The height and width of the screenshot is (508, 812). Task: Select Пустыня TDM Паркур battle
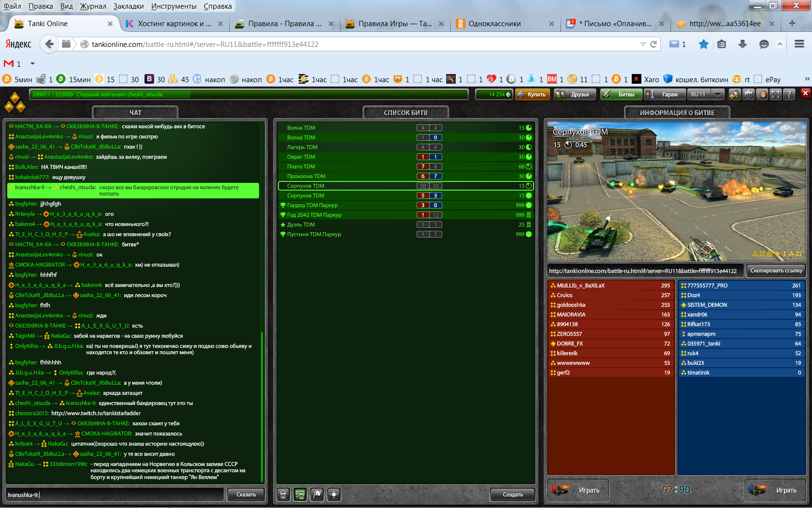tap(406, 234)
